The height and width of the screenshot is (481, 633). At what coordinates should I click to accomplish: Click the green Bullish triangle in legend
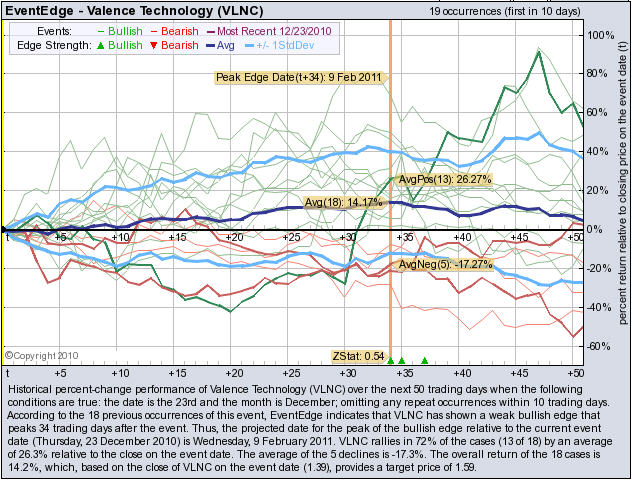point(102,46)
